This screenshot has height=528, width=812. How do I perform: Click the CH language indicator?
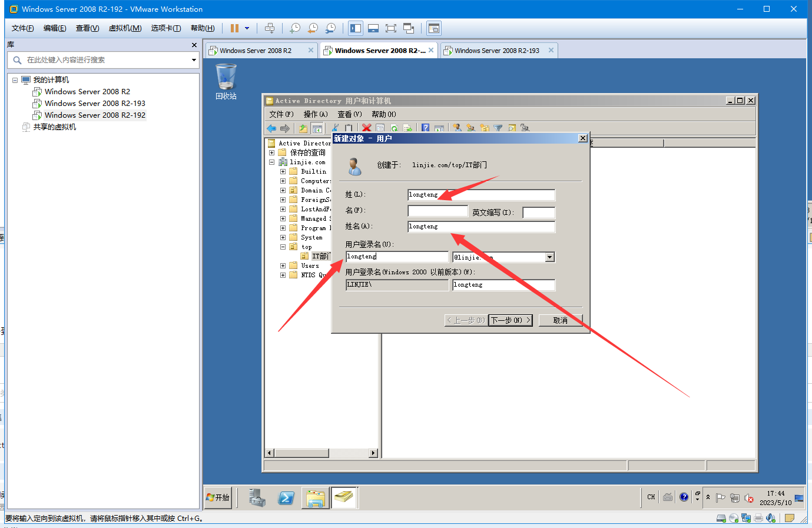point(651,497)
